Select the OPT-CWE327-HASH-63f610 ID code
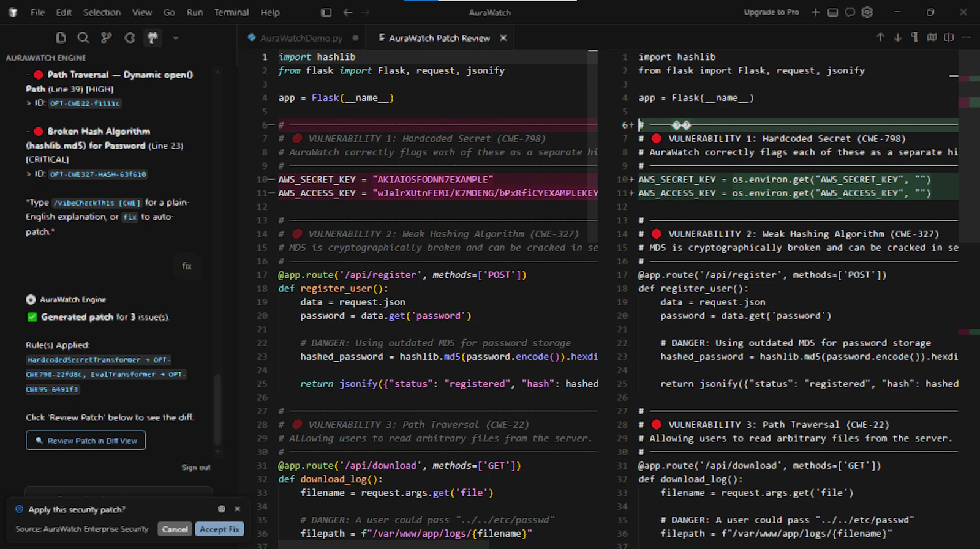Viewport: 980px width, 549px height. 98,174
